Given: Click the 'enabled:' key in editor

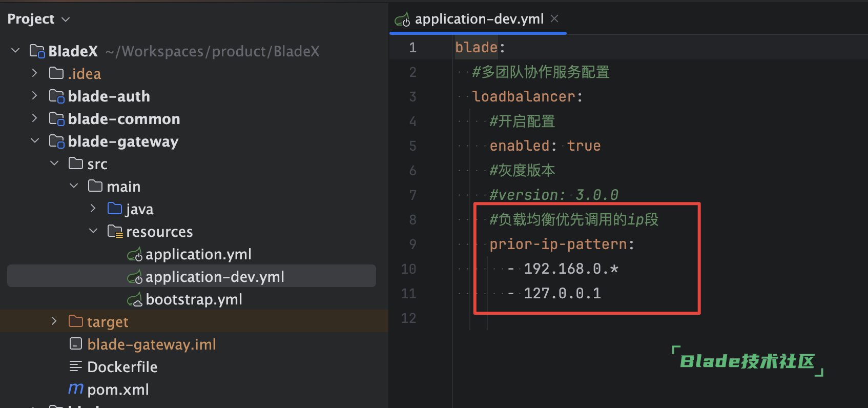Looking at the screenshot, I should click(x=523, y=146).
